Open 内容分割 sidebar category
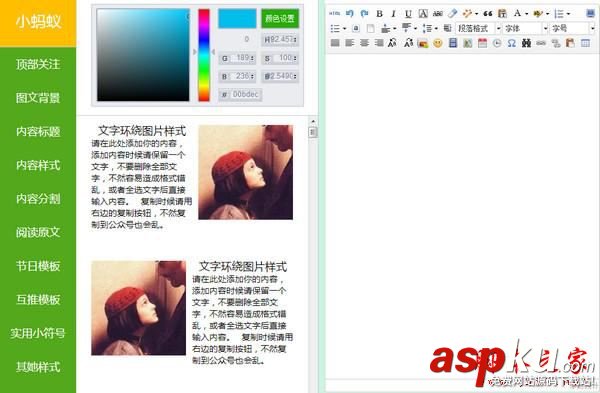Viewport: 600px width, 393px height. point(38,198)
